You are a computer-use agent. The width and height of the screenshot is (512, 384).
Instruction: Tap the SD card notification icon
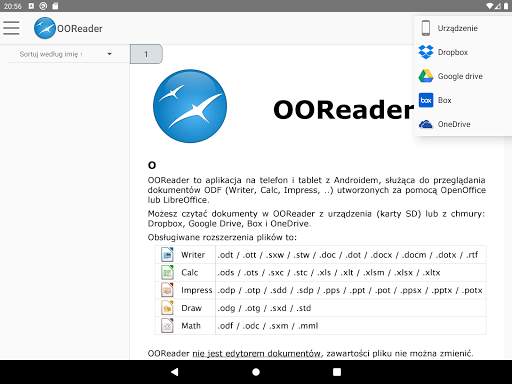55,6
